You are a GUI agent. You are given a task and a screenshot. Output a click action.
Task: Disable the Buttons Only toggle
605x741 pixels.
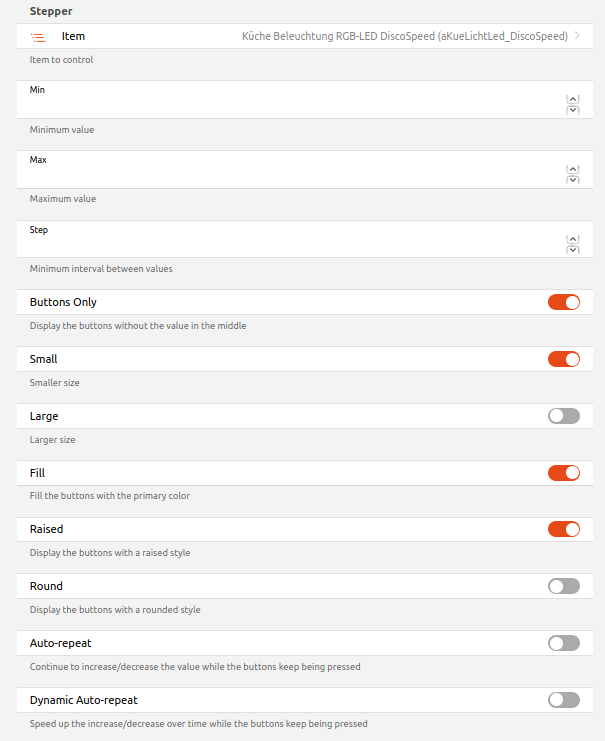point(564,302)
